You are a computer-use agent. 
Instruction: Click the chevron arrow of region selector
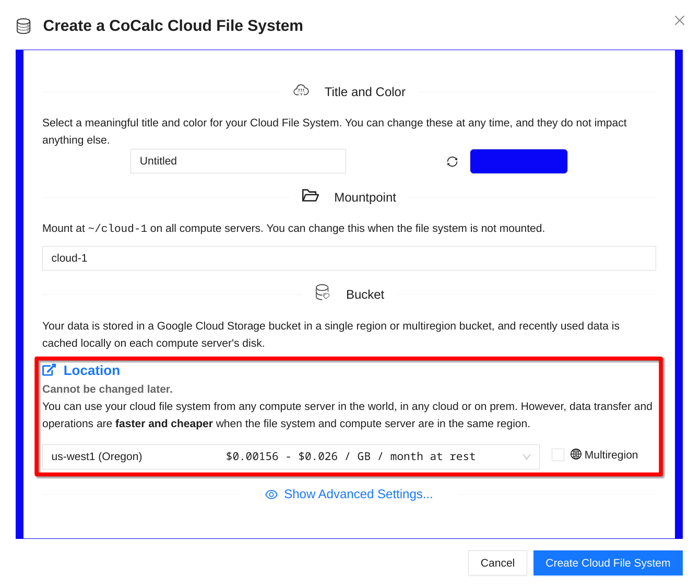coord(526,457)
